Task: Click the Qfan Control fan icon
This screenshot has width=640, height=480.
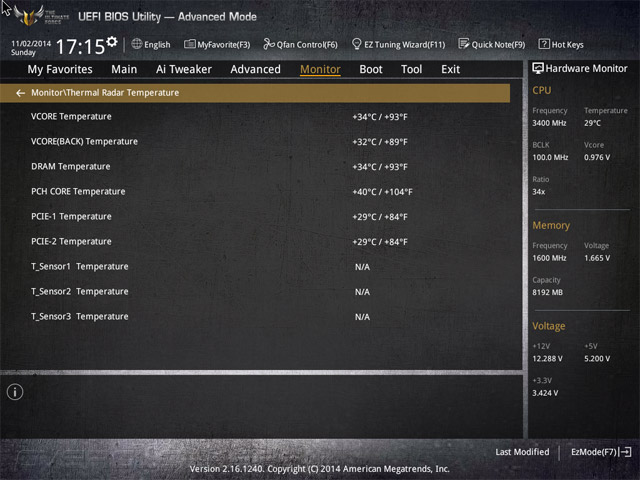Action: (x=269, y=44)
